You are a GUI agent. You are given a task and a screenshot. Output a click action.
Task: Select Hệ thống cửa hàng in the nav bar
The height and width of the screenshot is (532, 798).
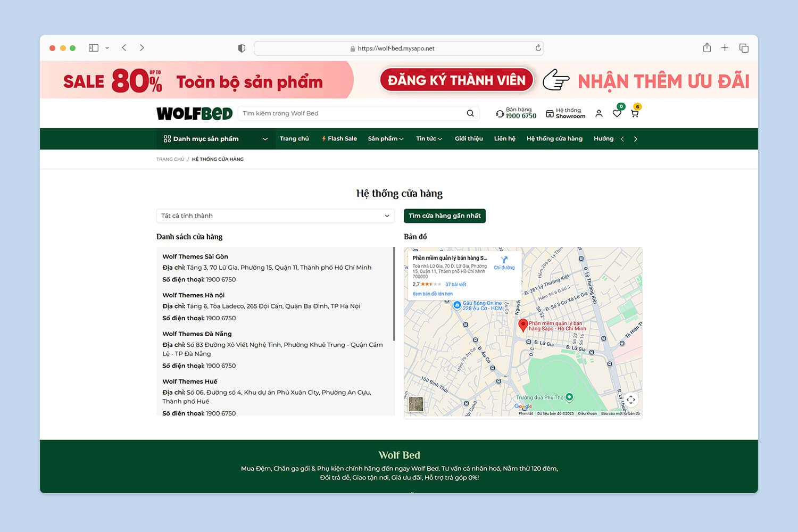(x=554, y=139)
